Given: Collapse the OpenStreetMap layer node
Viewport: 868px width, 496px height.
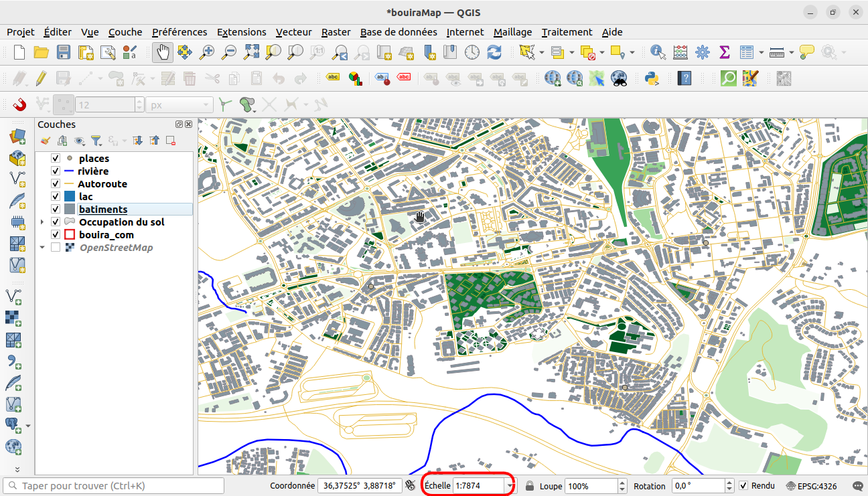Looking at the screenshot, I should 43,248.
